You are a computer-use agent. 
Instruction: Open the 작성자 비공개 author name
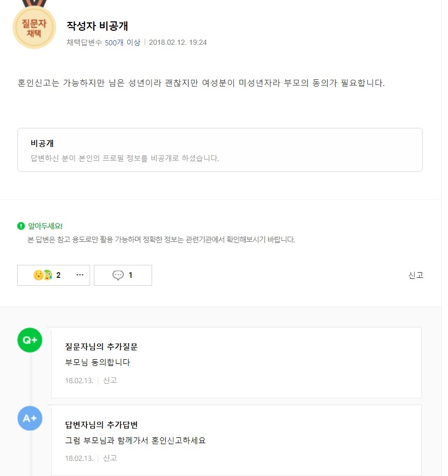97,26
